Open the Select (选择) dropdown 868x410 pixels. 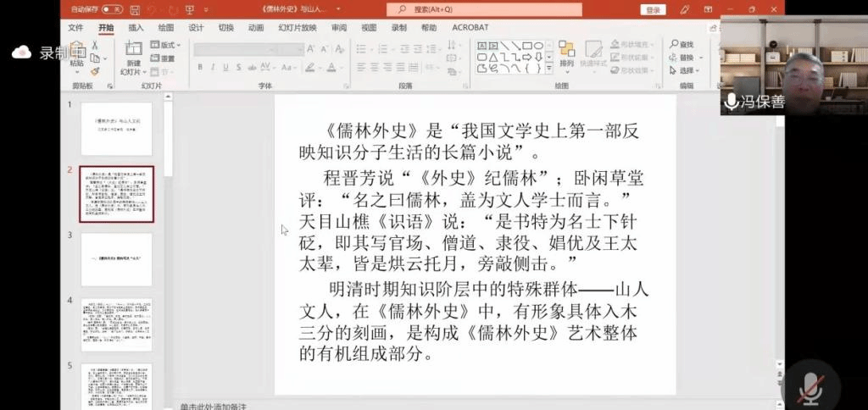698,70
